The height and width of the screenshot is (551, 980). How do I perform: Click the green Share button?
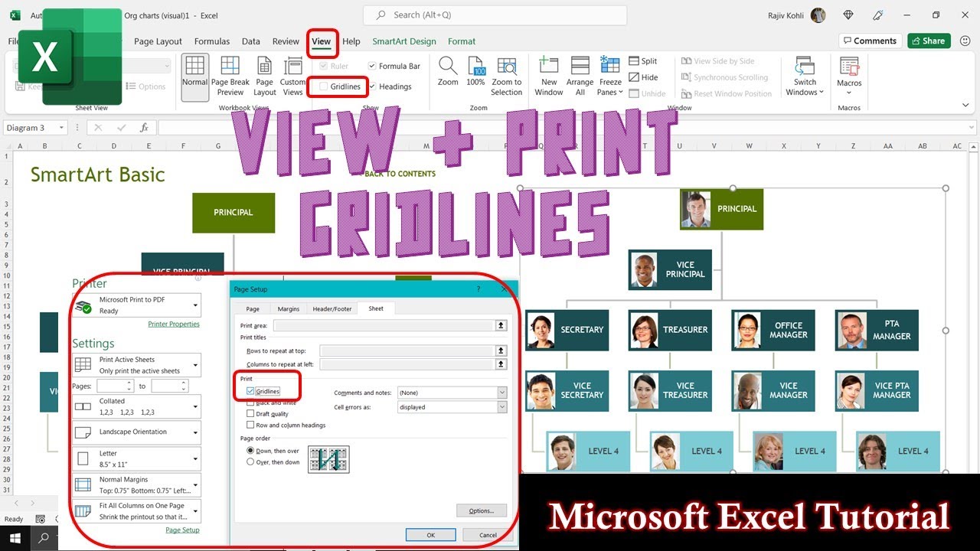pos(929,41)
